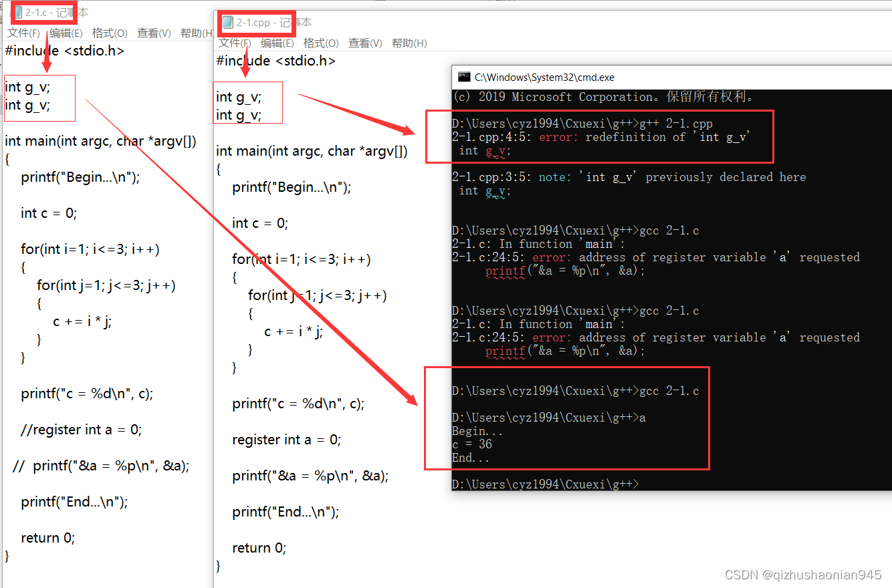Open 编辑(E) menu in 2-1.cpp Notepad
Screen dimensions: 892x588
click(277, 43)
